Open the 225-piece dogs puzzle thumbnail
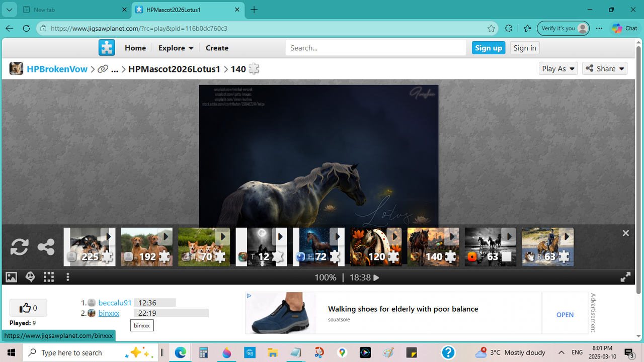The image size is (644, 362). pos(90,247)
